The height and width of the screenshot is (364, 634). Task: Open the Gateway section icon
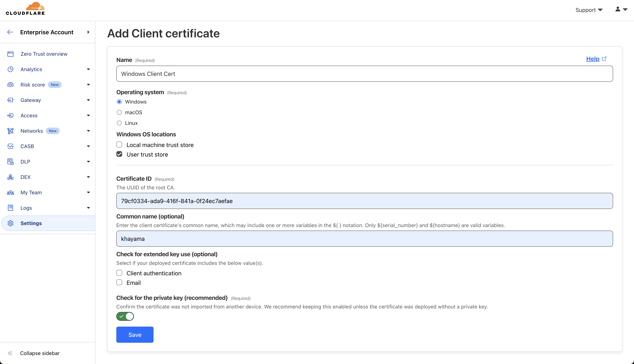tap(10, 100)
